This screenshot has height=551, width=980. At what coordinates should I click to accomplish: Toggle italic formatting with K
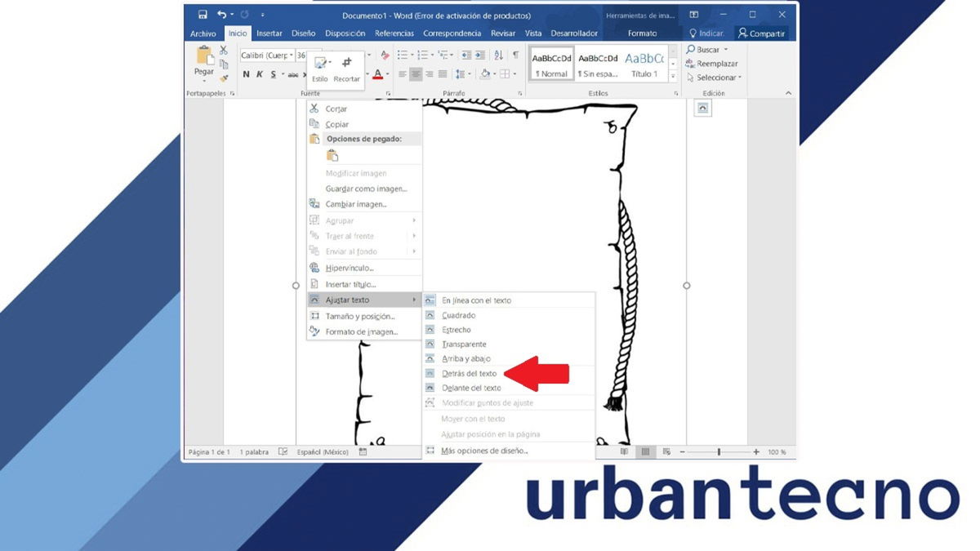[260, 74]
